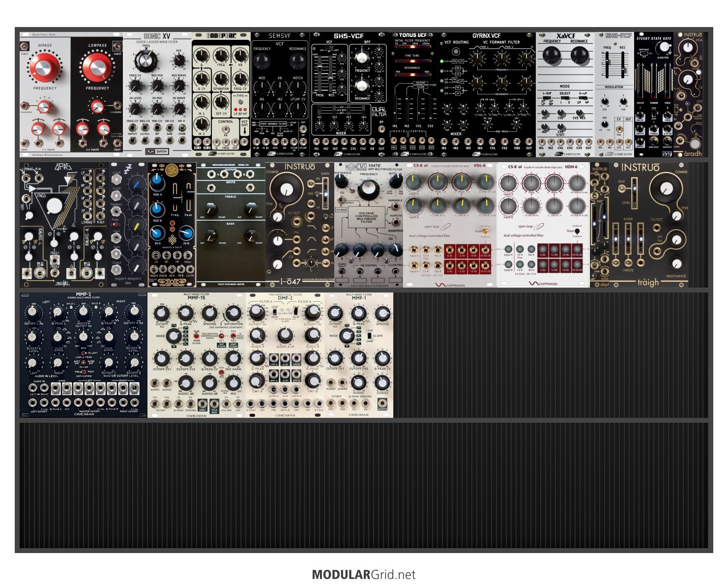
Task: Click the large FREQUENCY knob on 1047E
Action: 369,189
